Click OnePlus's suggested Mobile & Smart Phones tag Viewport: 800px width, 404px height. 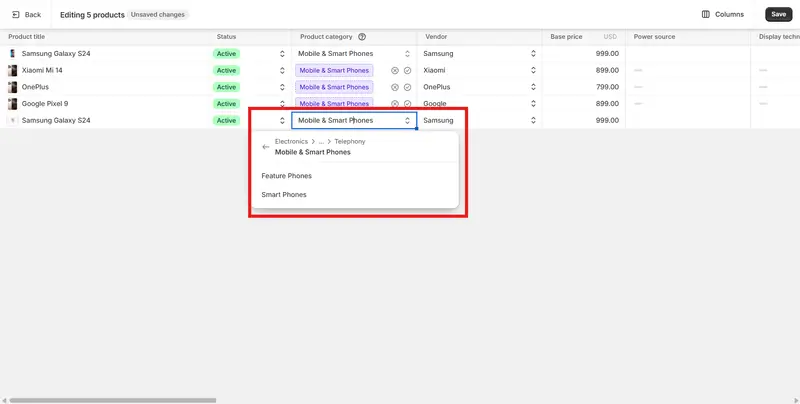(x=334, y=87)
